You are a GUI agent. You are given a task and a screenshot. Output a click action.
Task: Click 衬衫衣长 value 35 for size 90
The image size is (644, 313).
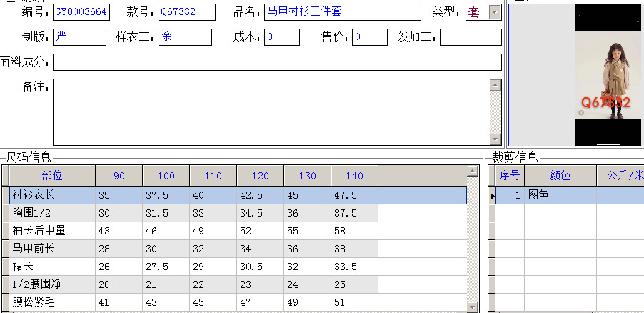pos(119,195)
